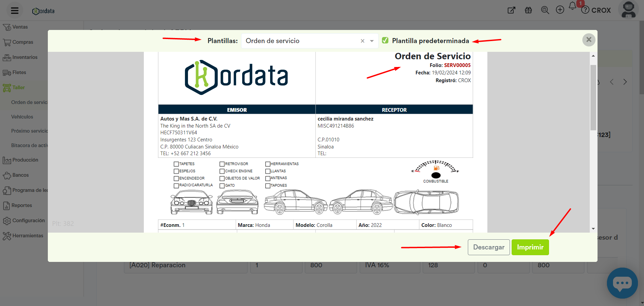The image size is (644, 306).
Task: Click the user avatar icon
Action: click(628, 9)
